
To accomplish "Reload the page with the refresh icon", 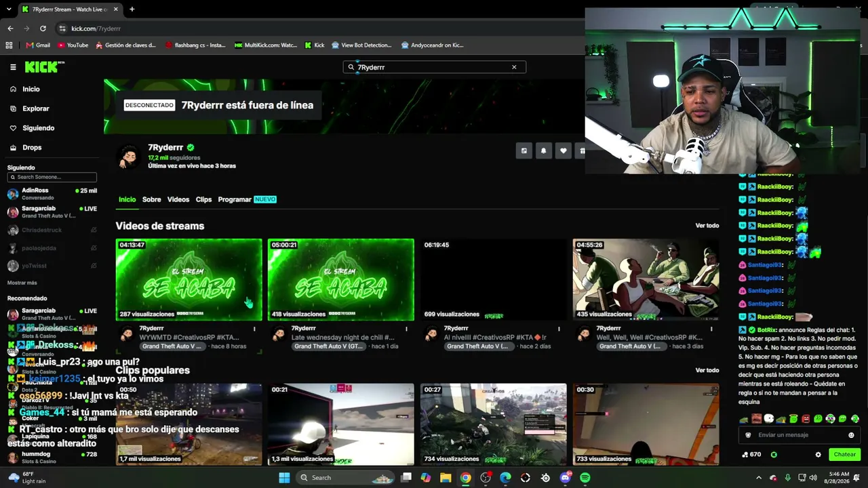I will tap(43, 28).
